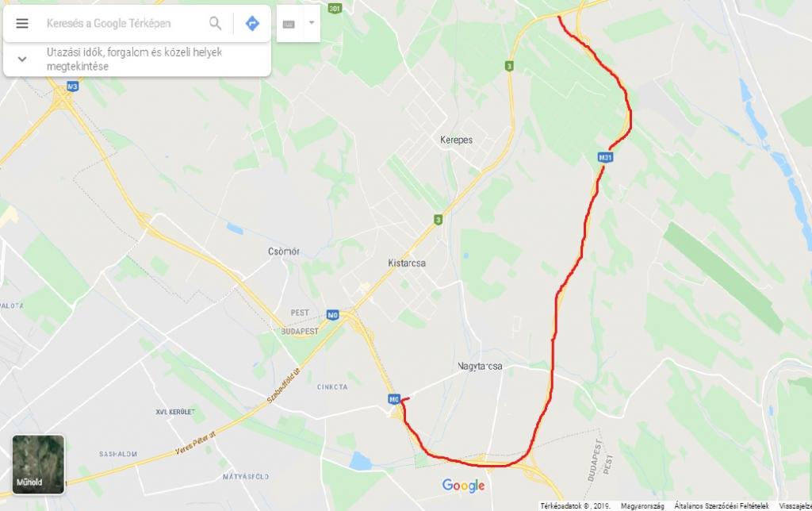Switch to Műhold satellite view
Image resolution: width=812 pixels, height=511 pixels.
[x=38, y=464]
